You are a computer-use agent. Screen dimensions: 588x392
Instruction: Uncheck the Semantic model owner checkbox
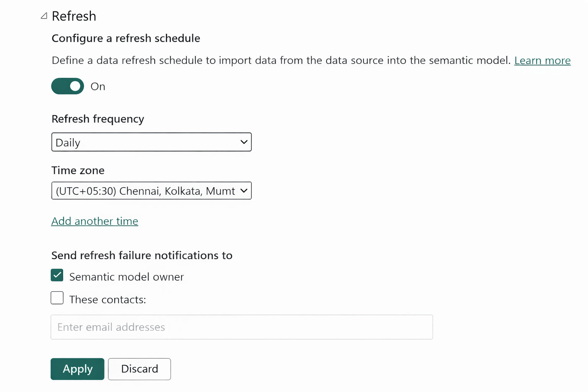click(x=57, y=275)
